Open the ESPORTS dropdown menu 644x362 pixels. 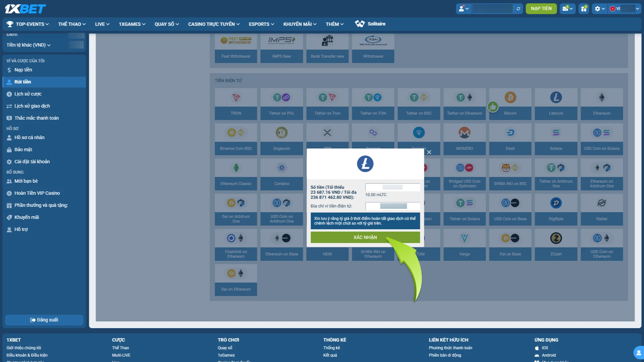pos(261,24)
